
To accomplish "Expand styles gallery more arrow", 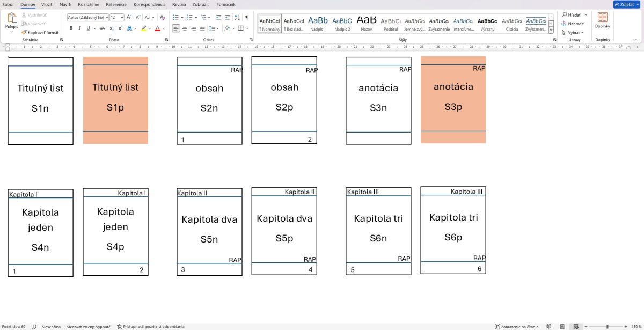I will [x=551, y=30].
